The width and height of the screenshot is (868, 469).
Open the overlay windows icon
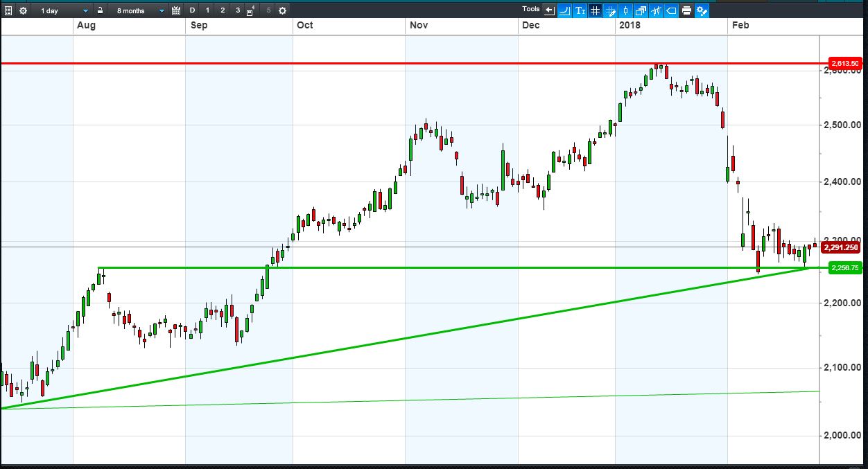[641, 10]
